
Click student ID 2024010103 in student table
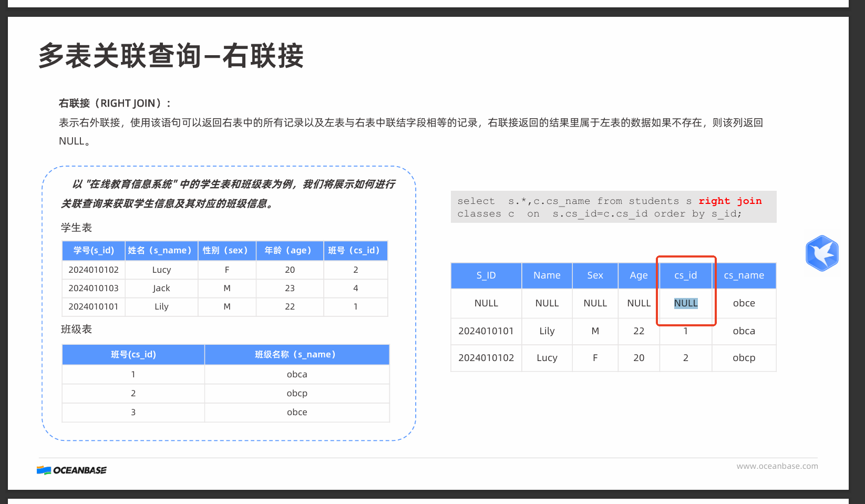pos(94,288)
